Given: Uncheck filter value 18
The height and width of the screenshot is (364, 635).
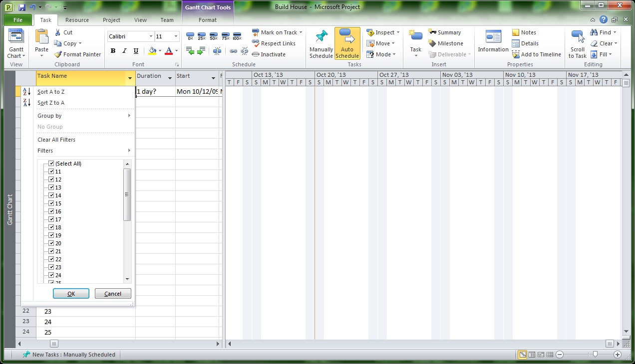Looking at the screenshot, I should pos(51,227).
